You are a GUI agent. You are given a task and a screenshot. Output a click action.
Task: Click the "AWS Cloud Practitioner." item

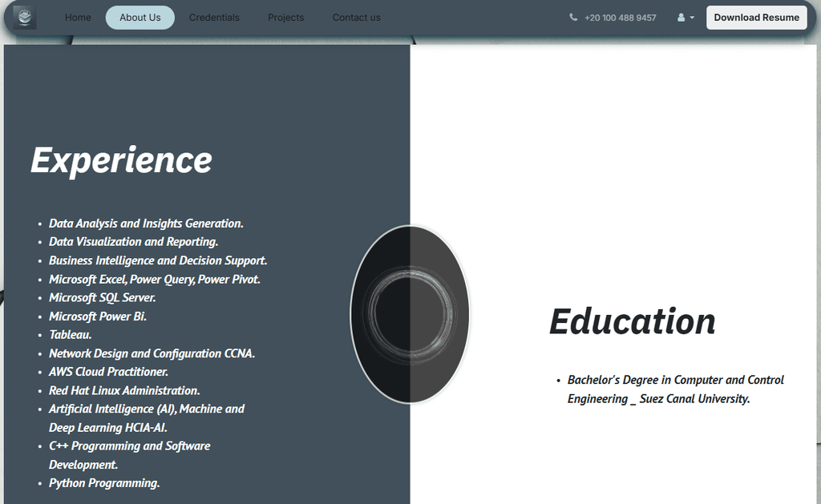click(108, 372)
